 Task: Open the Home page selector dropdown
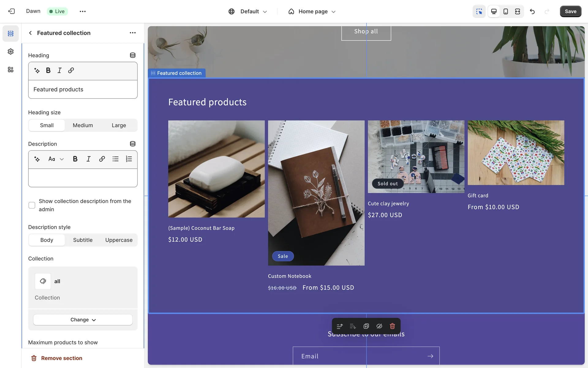312,11
